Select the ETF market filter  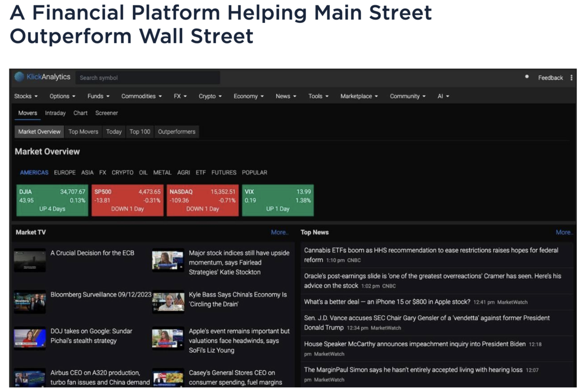[x=201, y=173]
